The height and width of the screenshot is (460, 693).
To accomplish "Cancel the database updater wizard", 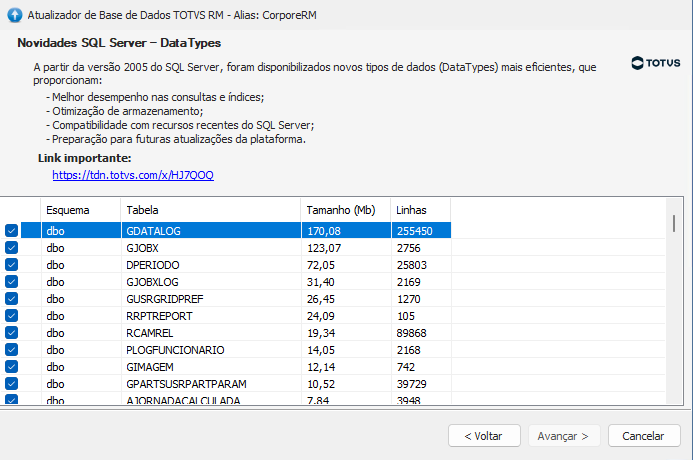I will coord(644,436).
